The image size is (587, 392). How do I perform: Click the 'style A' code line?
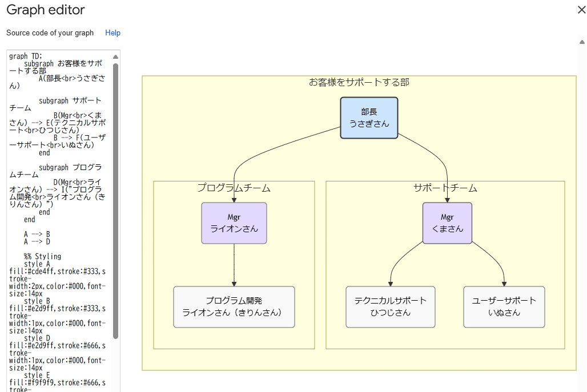[x=37, y=264]
